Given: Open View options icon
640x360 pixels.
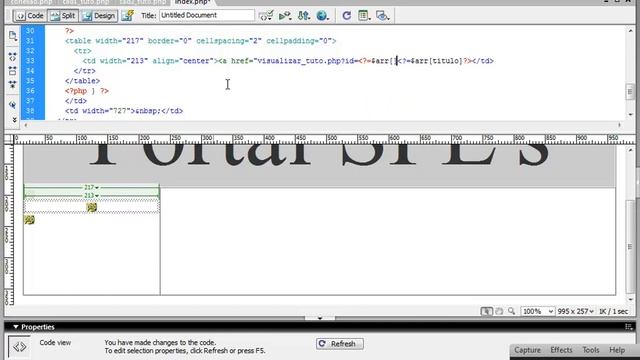Looking at the screenshot, I should (364, 16).
